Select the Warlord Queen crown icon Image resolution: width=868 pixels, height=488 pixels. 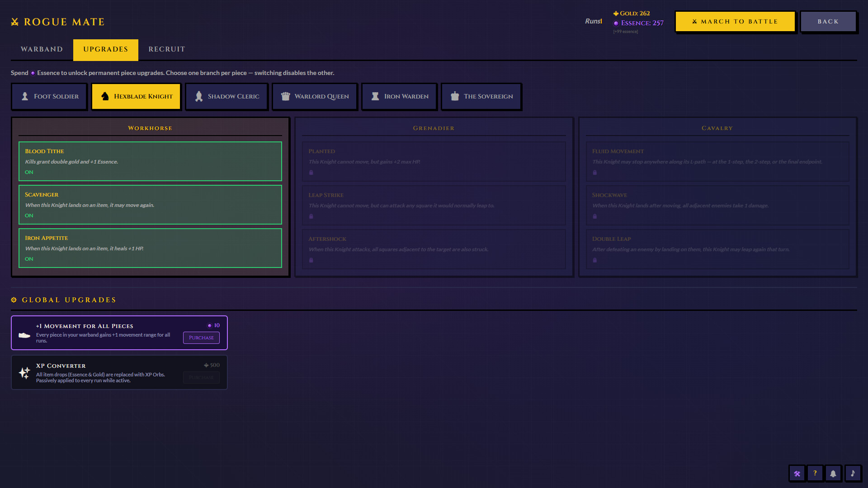tap(285, 96)
